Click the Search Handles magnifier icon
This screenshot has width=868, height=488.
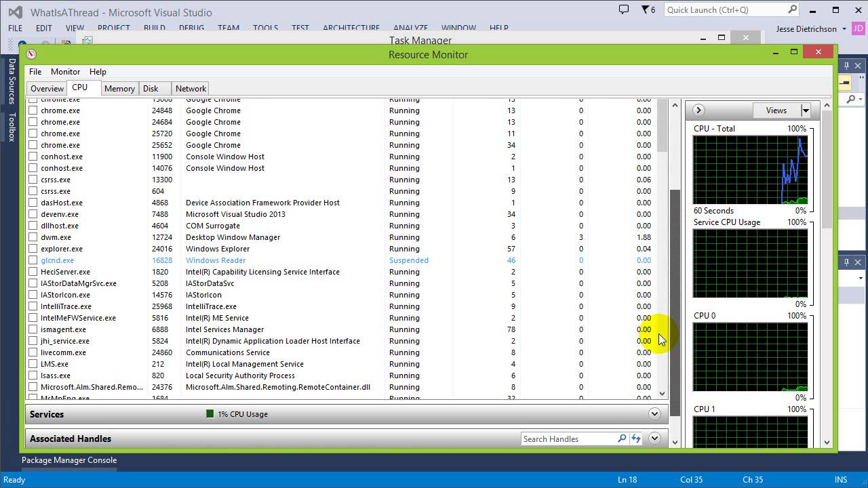pos(622,439)
